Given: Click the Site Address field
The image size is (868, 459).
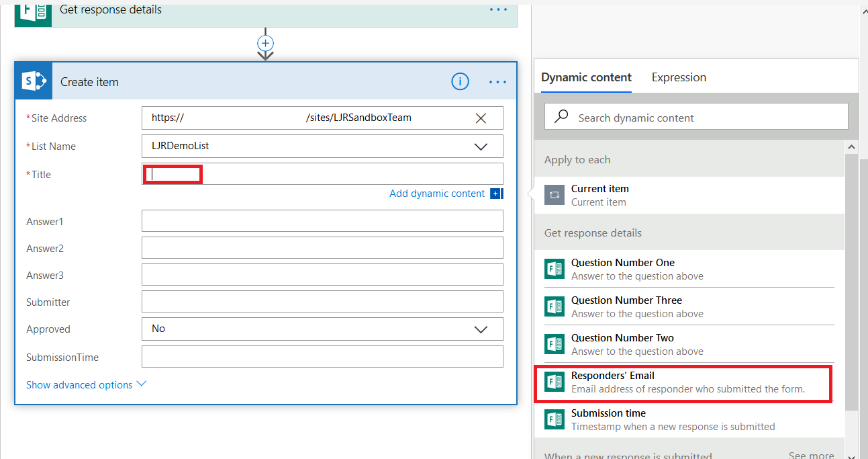Looking at the screenshot, I should (322, 118).
